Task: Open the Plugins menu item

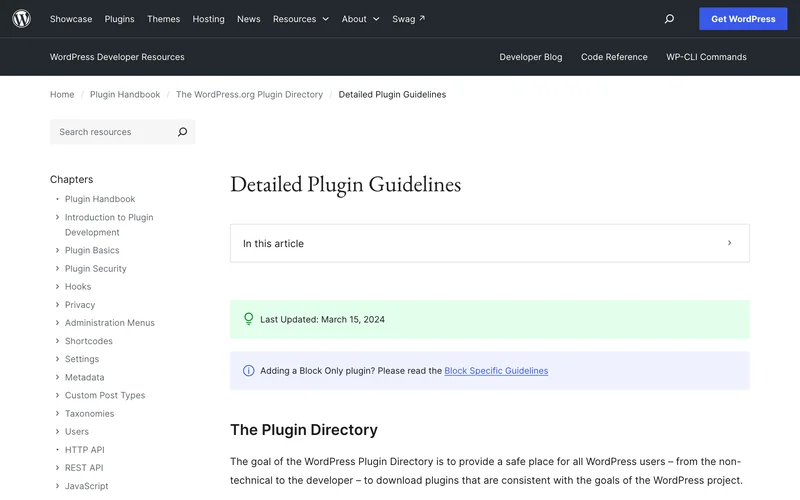Action: pyautogui.click(x=119, y=19)
